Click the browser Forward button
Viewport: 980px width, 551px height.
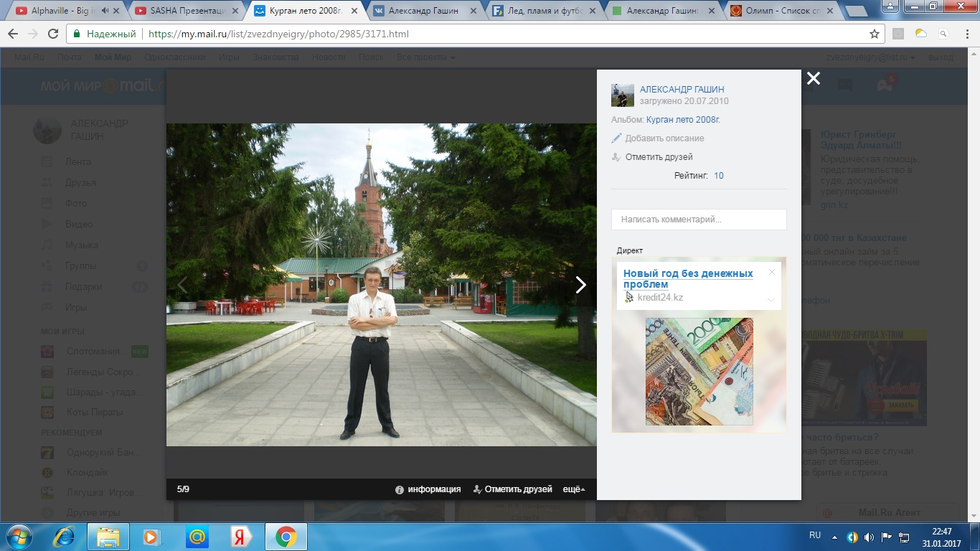33,34
